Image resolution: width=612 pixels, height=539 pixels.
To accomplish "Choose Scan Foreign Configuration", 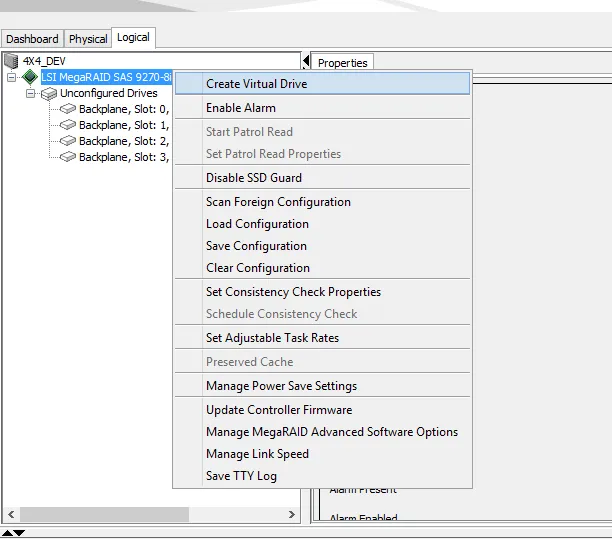I will click(322, 202).
